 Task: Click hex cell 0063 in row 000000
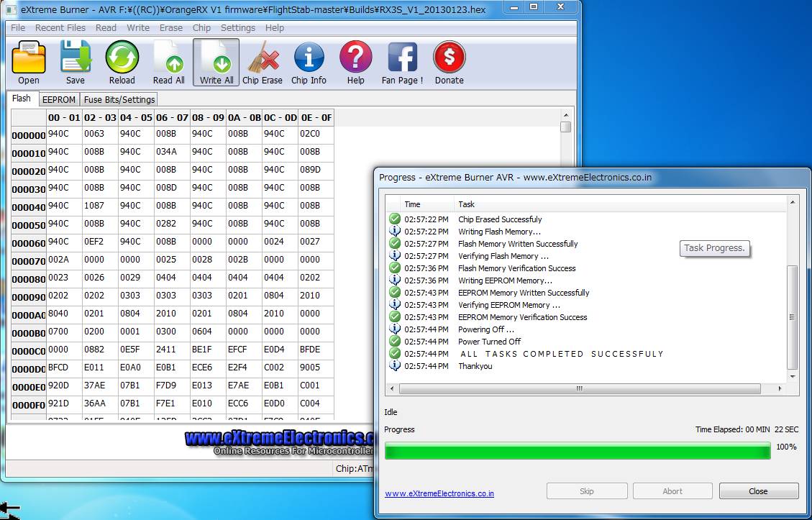[100, 134]
